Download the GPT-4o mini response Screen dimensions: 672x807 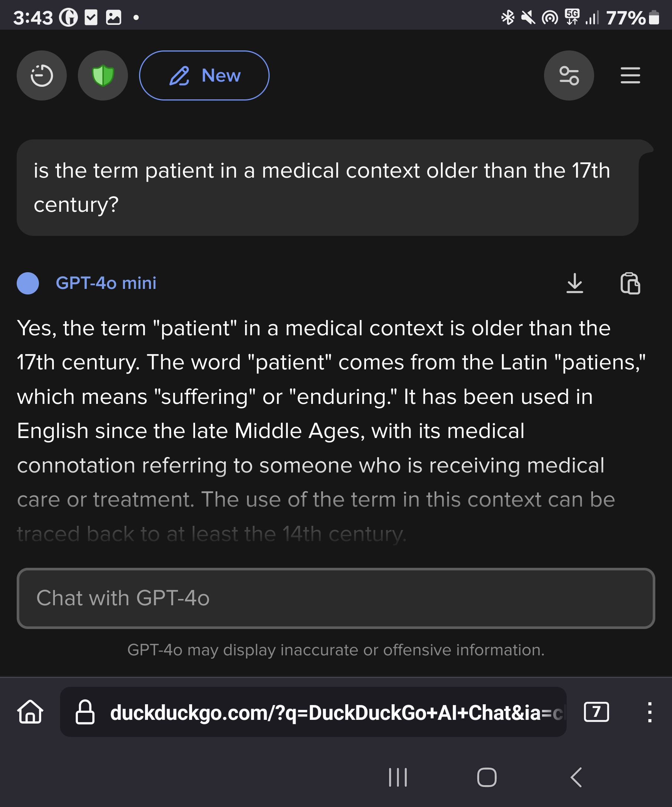coord(575,283)
